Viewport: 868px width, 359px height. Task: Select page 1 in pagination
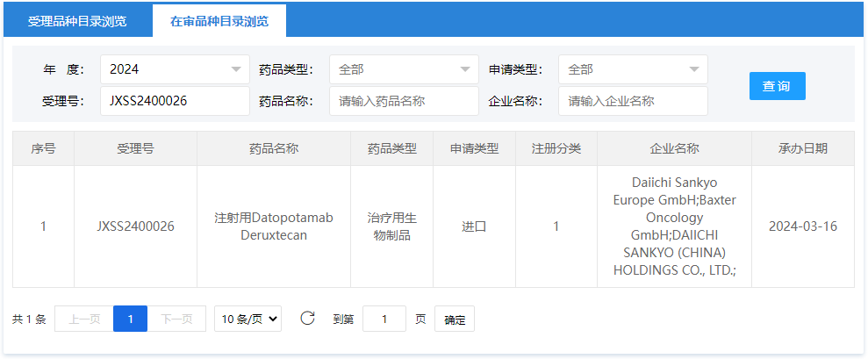tap(130, 320)
